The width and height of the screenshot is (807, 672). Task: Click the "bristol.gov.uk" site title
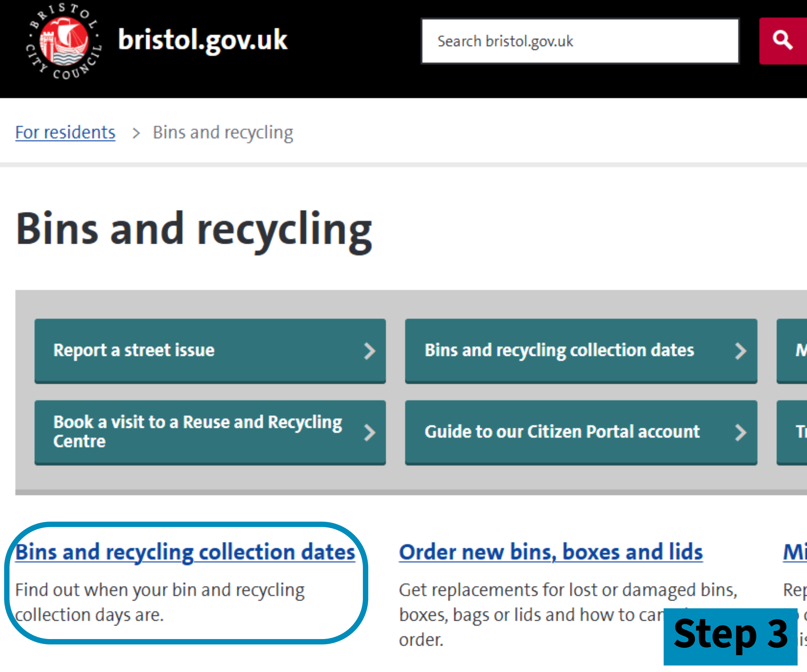[x=203, y=41]
